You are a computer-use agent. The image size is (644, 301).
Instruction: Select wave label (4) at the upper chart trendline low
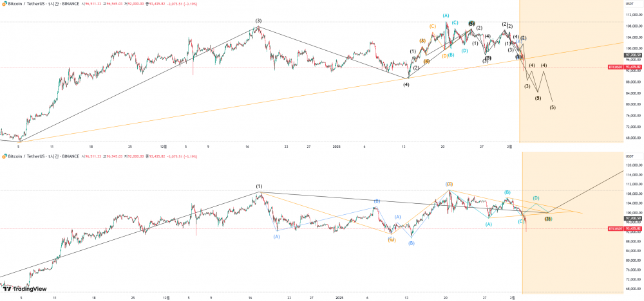coord(406,84)
